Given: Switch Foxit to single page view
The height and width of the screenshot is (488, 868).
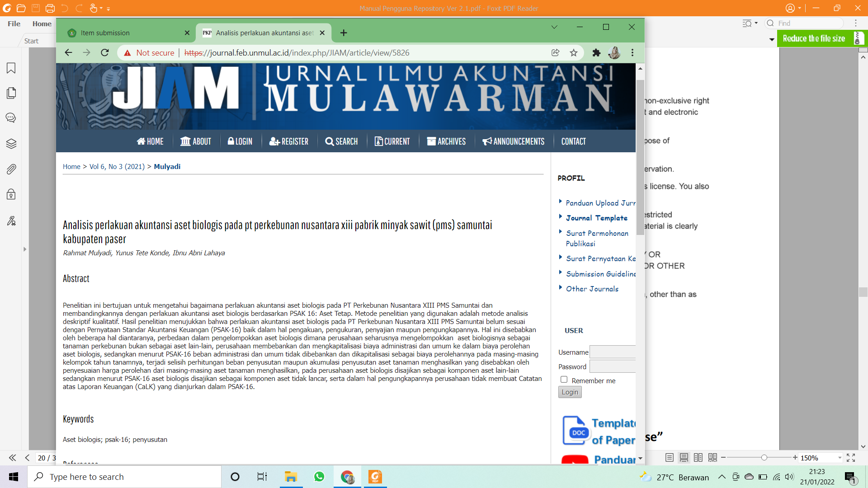Looking at the screenshot, I should pos(670,458).
